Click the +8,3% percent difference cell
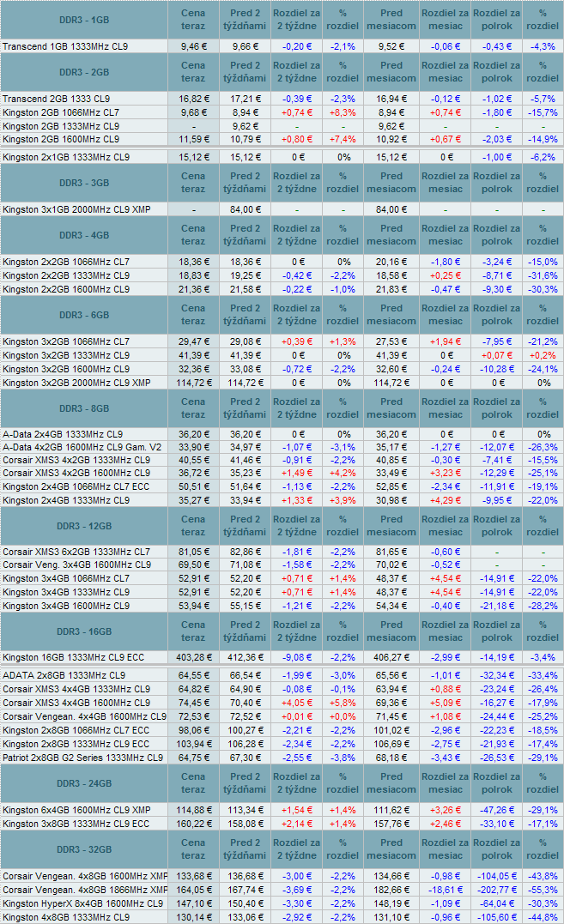Image resolution: width=564 pixels, height=924 pixels. (343, 112)
